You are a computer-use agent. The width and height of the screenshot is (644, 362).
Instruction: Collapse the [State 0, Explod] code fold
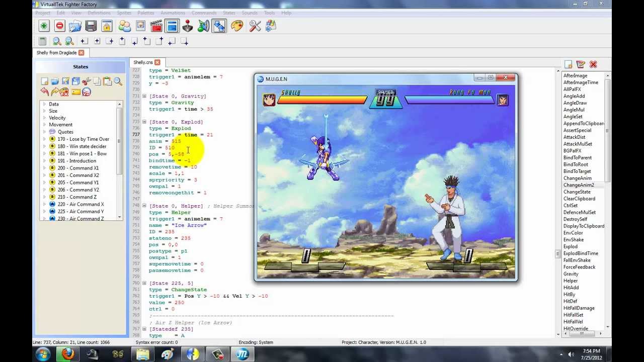144,122
